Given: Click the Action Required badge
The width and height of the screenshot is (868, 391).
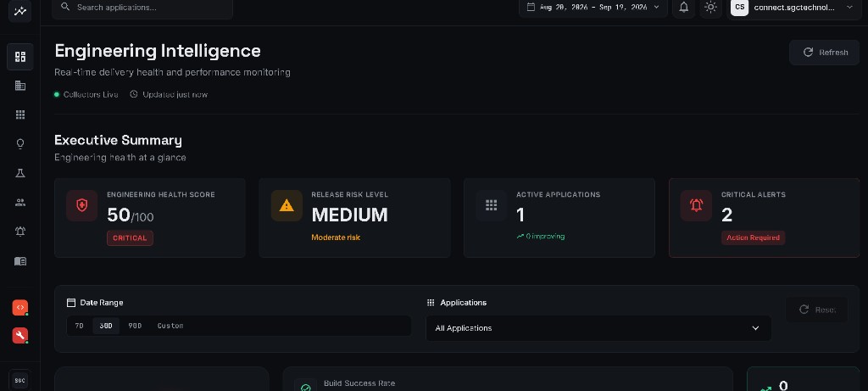Looking at the screenshot, I should pyautogui.click(x=753, y=237).
